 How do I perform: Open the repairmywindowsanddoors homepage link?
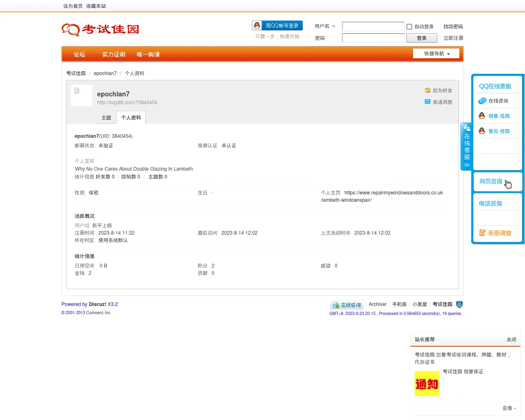(x=382, y=196)
